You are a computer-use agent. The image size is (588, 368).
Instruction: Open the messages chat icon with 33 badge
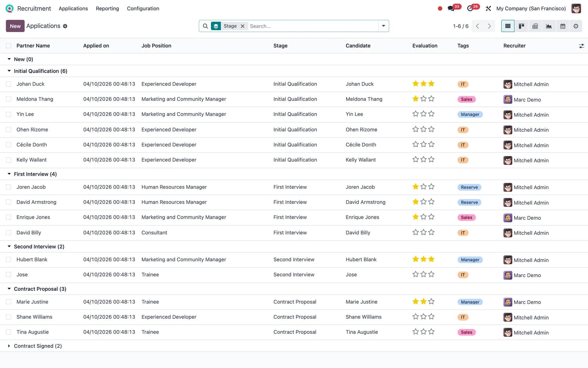click(451, 8)
